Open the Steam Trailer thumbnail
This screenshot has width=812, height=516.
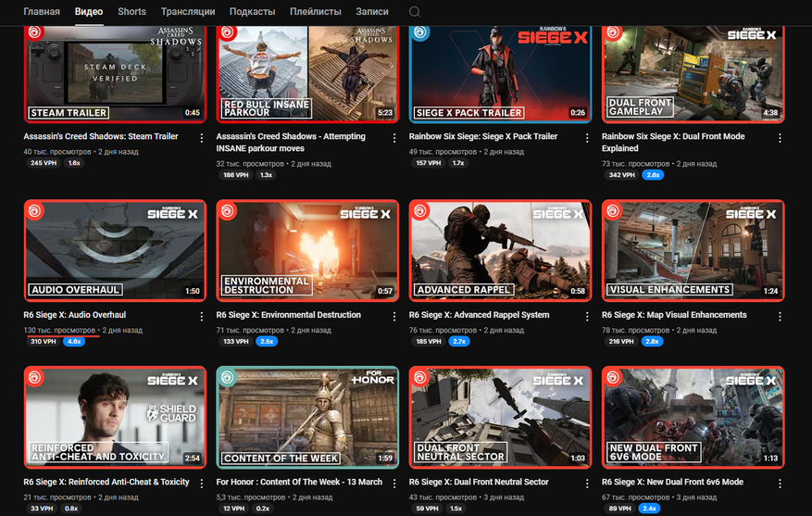[115, 73]
